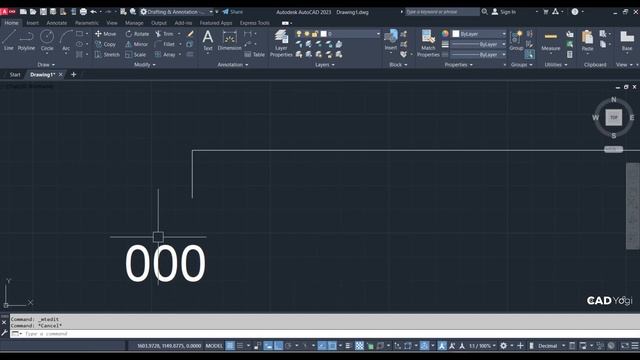
Task: Use the Measure utility
Action: coord(551,40)
